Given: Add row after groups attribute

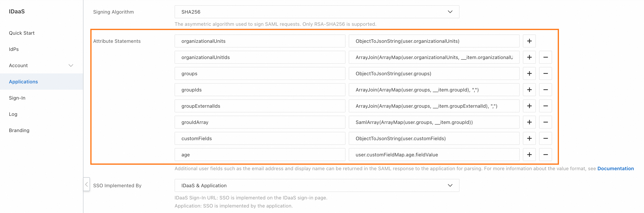Looking at the screenshot, I should [529, 74].
